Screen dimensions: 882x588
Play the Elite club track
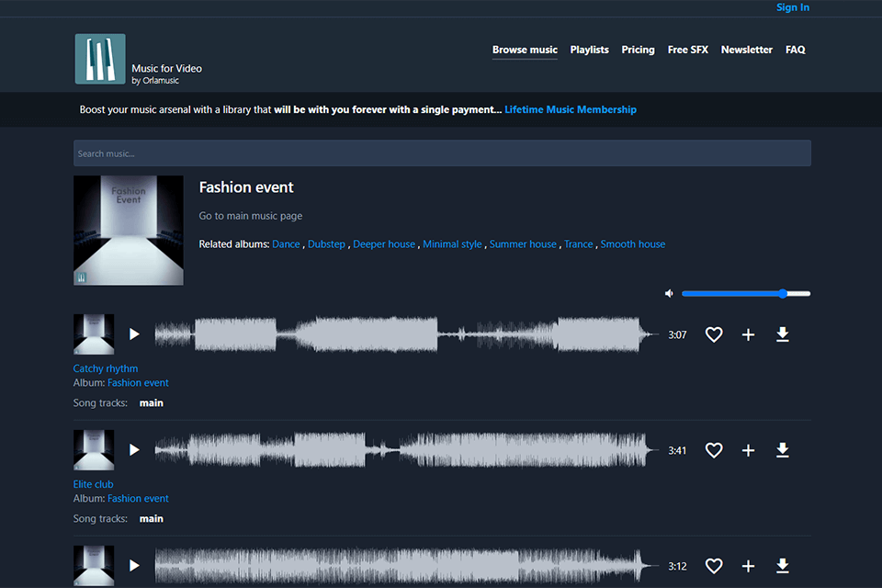point(134,449)
